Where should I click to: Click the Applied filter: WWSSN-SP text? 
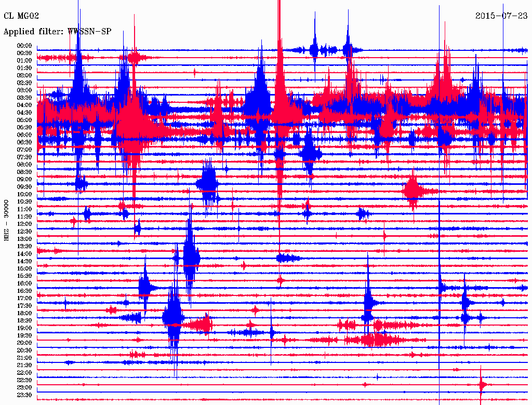(57, 32)
